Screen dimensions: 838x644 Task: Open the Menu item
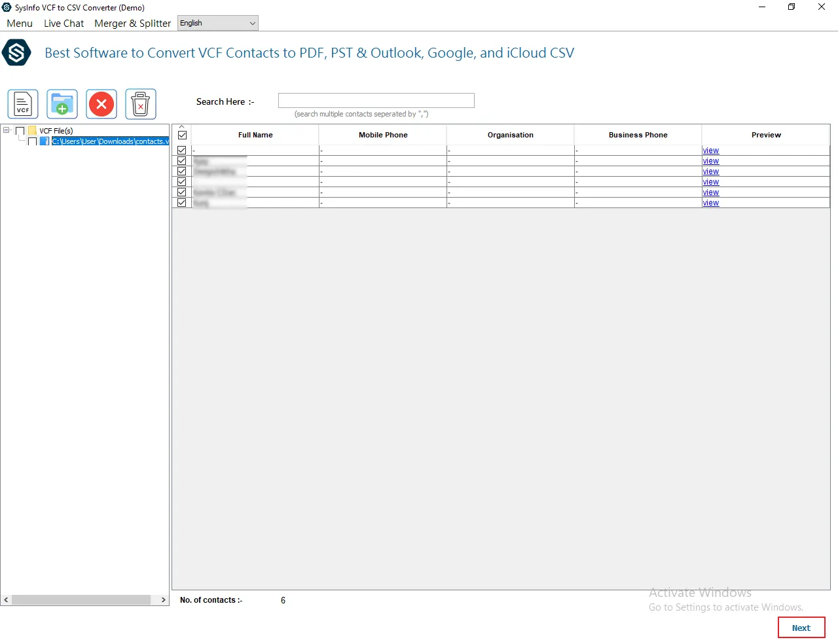[x=20, y=24]
